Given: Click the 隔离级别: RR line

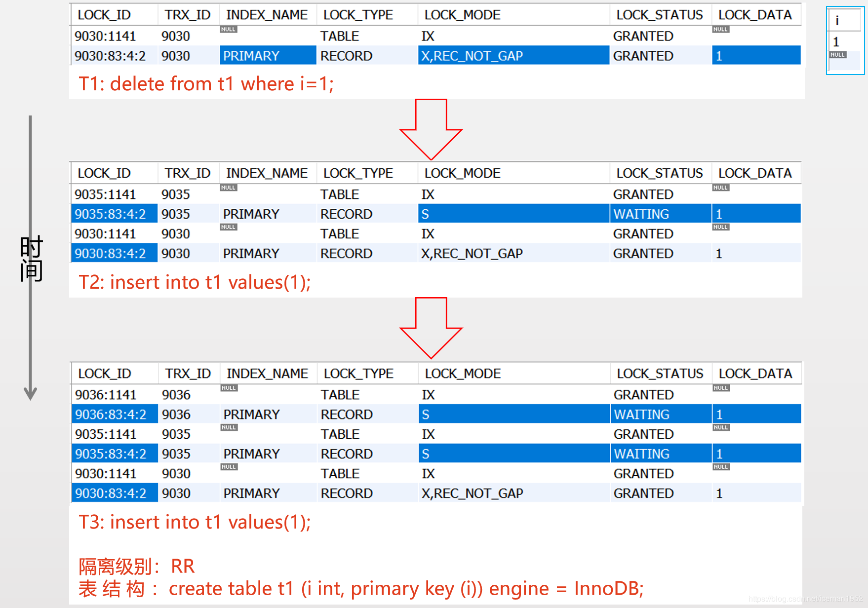Looking at the screenshot, I should pos(137,566).
